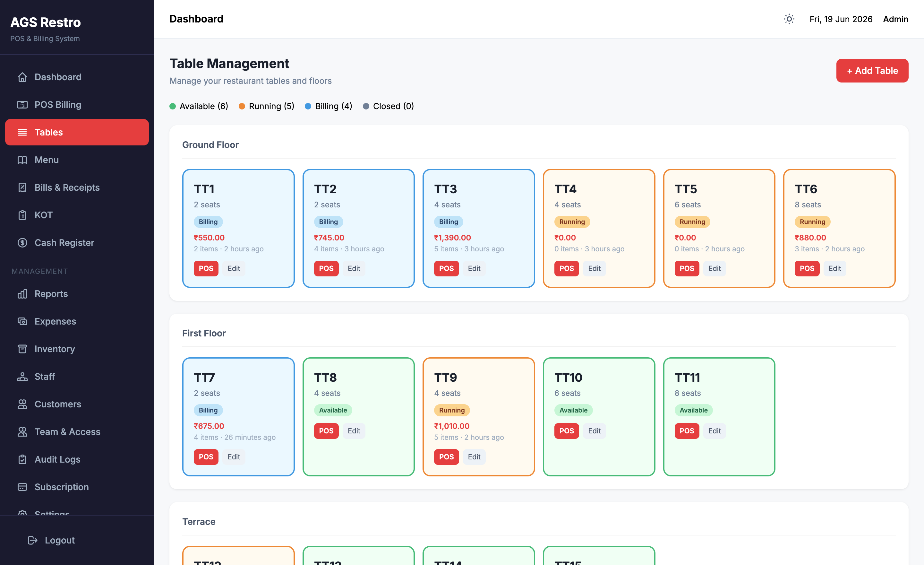Image resolution: width=924 pixels, height=565 pixels.
Task: Open POS for table TT3
Action: pyautogui.click(x=446, y=269)
